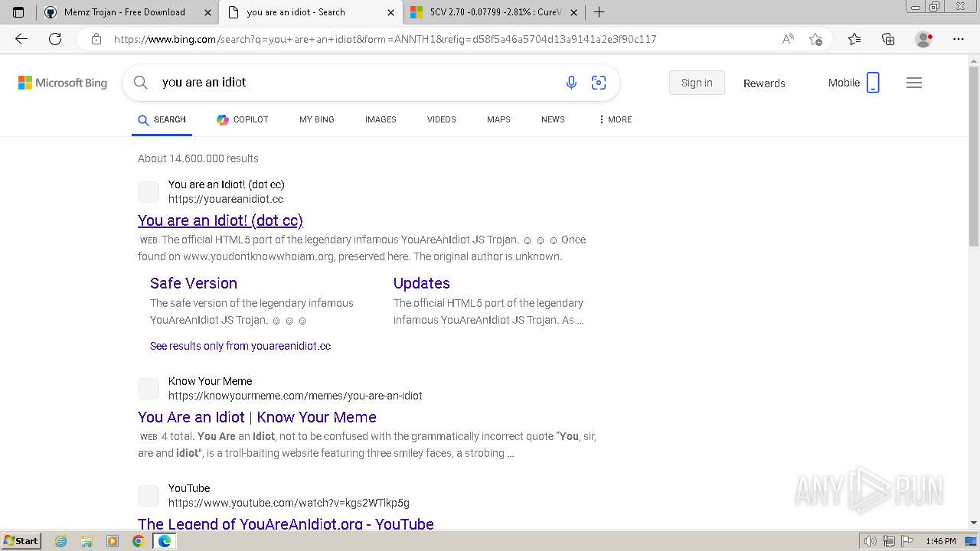Search using an image icon
Screen dimensions: 980x551
point(599,83)
